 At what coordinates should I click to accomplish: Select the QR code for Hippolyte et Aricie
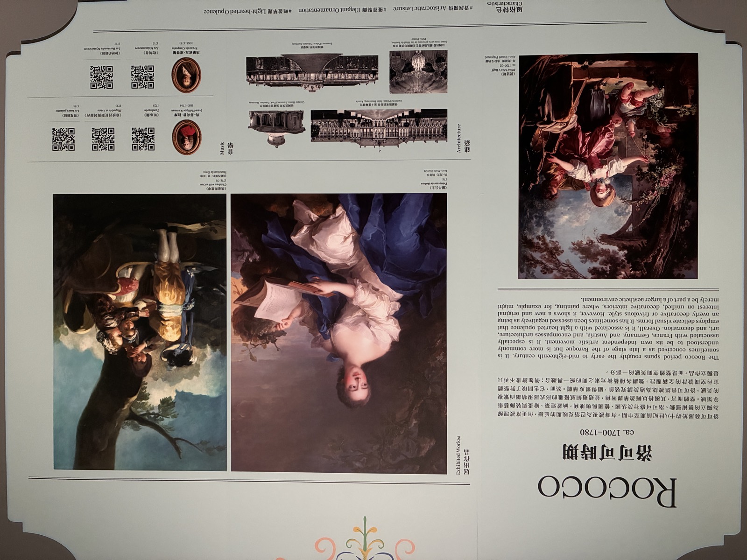coord(103,139)
